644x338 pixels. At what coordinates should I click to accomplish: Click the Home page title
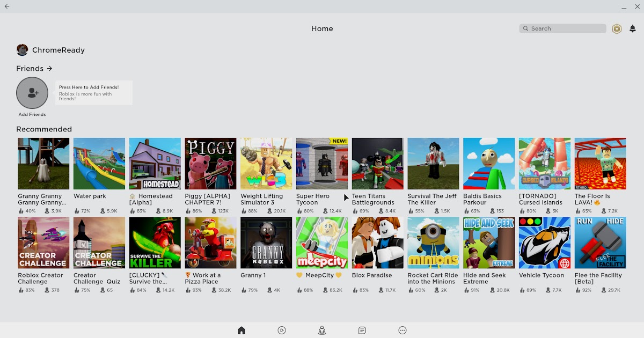coord(322,28)
